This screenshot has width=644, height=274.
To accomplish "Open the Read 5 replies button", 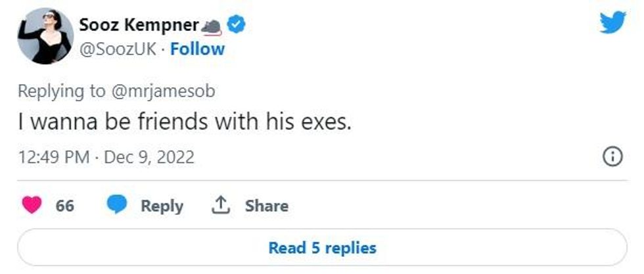I will (x=322, y=248).
